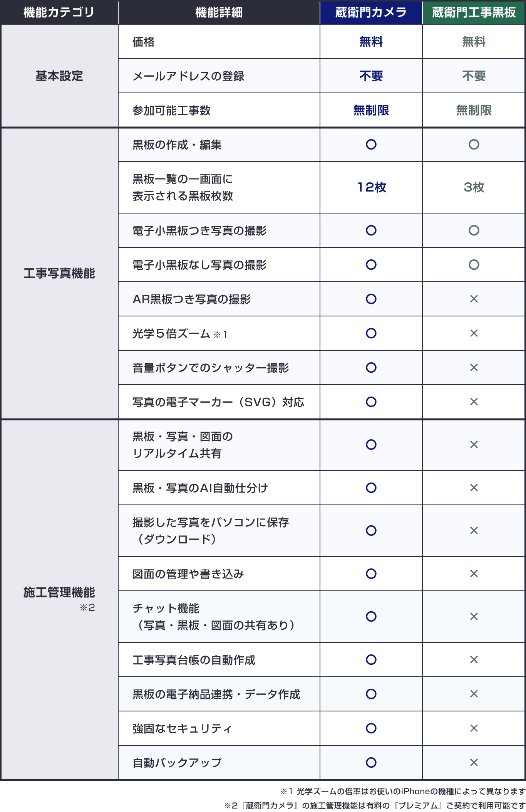Viewport: 526px width, 812px height.
Task: Click the gray circle for 電子小黒板なし写真の撮影
Action: pyautogui.click(x=474, y=265)
